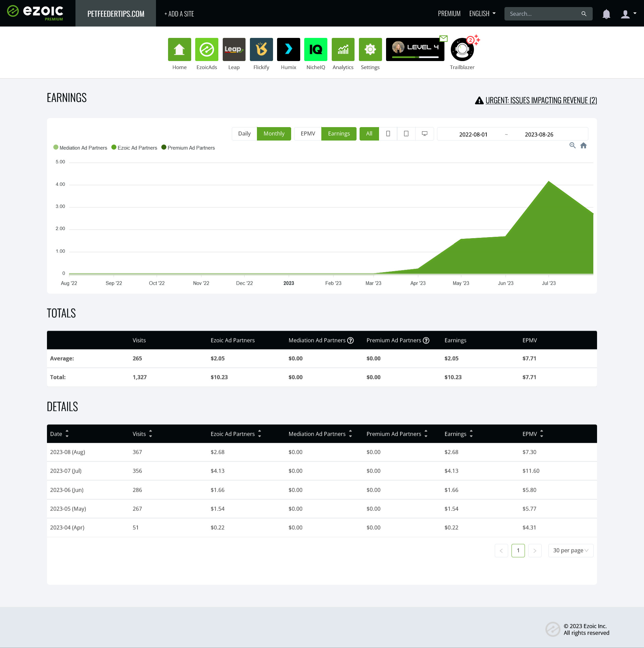Open urgent issues impacting revenue link
644x648 pixels.
click(x=541, y=100)
